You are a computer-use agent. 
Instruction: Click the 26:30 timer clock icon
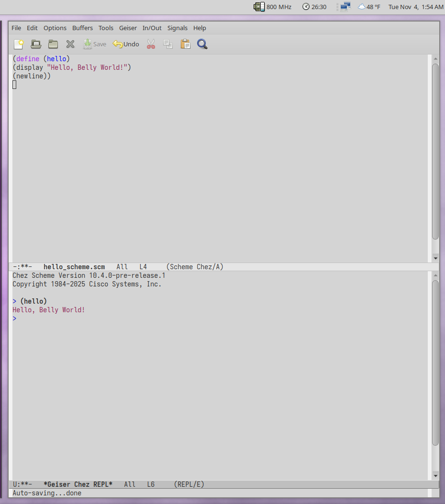pos(306,6)
